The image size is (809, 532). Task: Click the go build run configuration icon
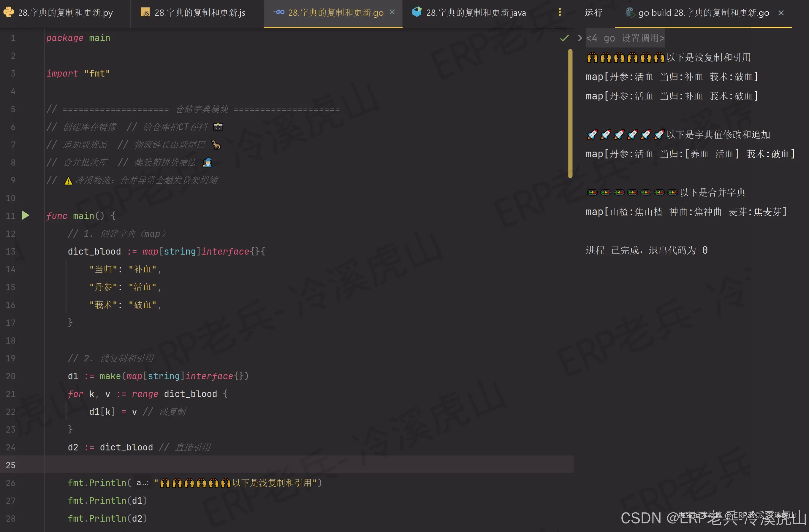(x=630, y=12)
